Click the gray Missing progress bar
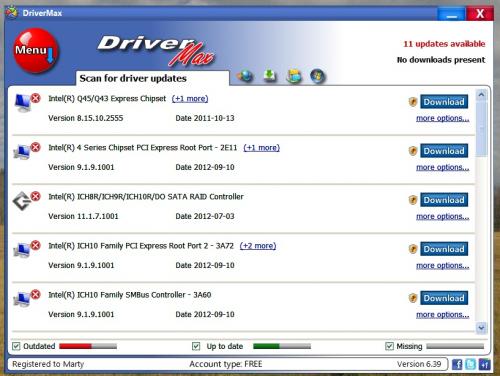 pyautogui.click(x=455, y=346)
